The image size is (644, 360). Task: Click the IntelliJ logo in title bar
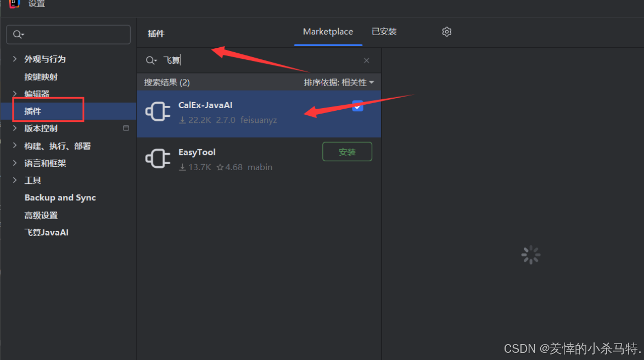click(14, 4)
